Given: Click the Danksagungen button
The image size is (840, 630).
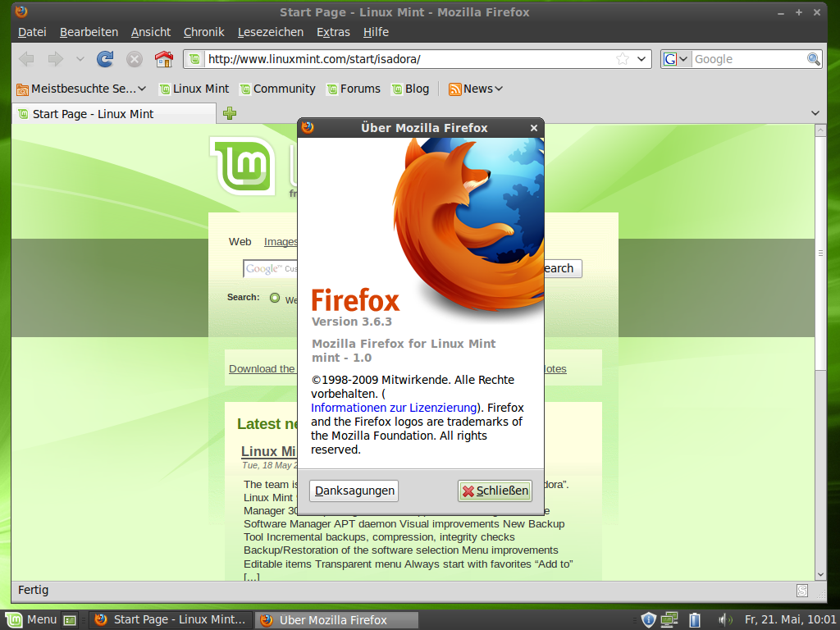Looking at the screenshot, I should 354,490.
